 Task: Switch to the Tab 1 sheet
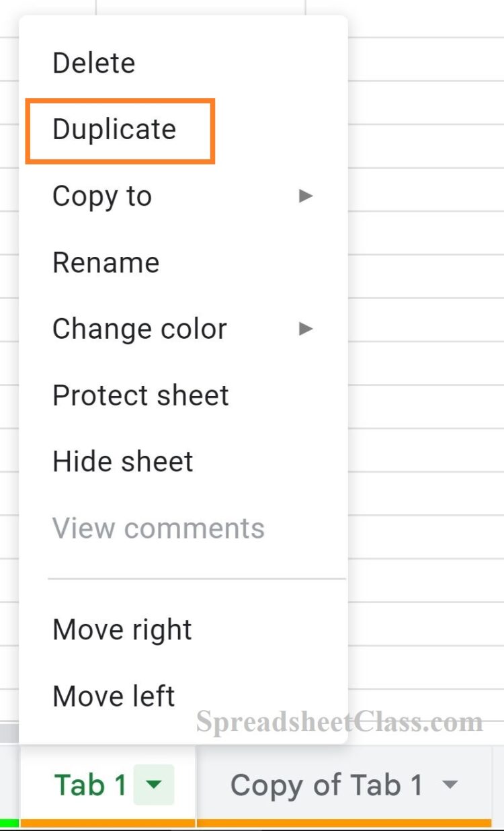(91, 785)
